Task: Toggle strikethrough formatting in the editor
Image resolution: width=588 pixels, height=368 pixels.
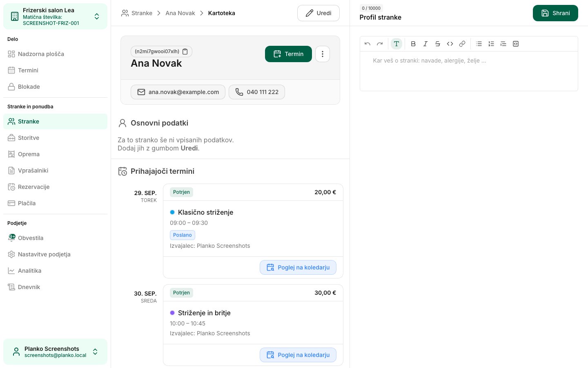Action: (438, 44)
